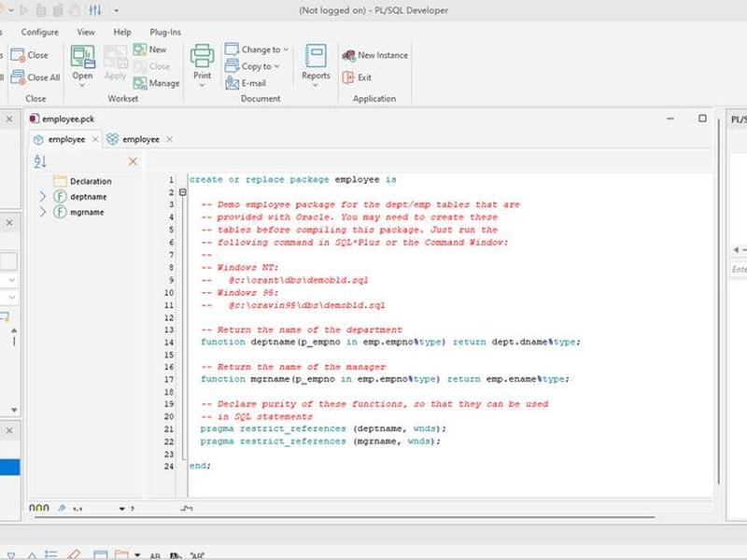
Task: Select deptname in the code contents tree
Action: click(88, 197)
